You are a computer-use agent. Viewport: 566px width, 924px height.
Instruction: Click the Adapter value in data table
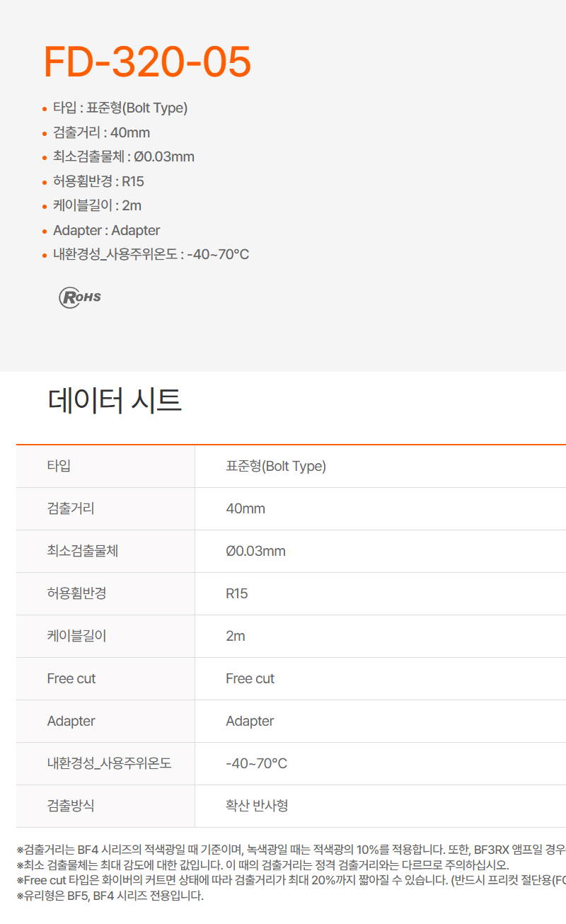pos(250,721)
